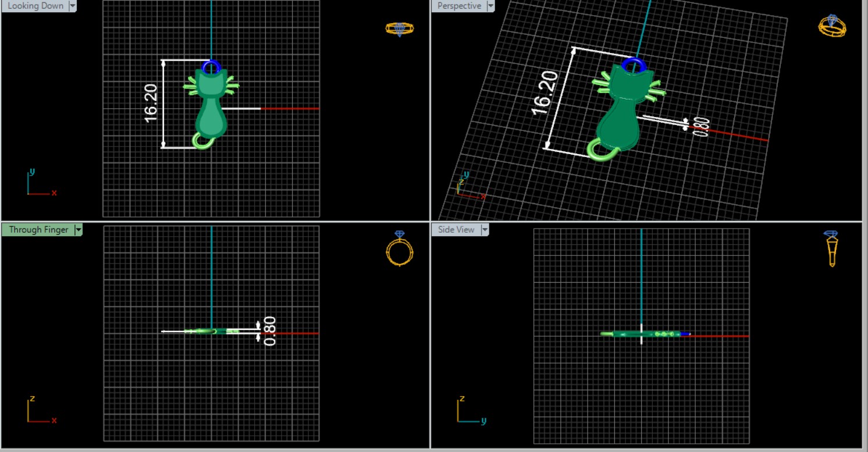Screen dimensions: 868x452
Task: Open the Looking Down viewport dropdown arrow
Action: pyautogui.click(x=73, y=6)
